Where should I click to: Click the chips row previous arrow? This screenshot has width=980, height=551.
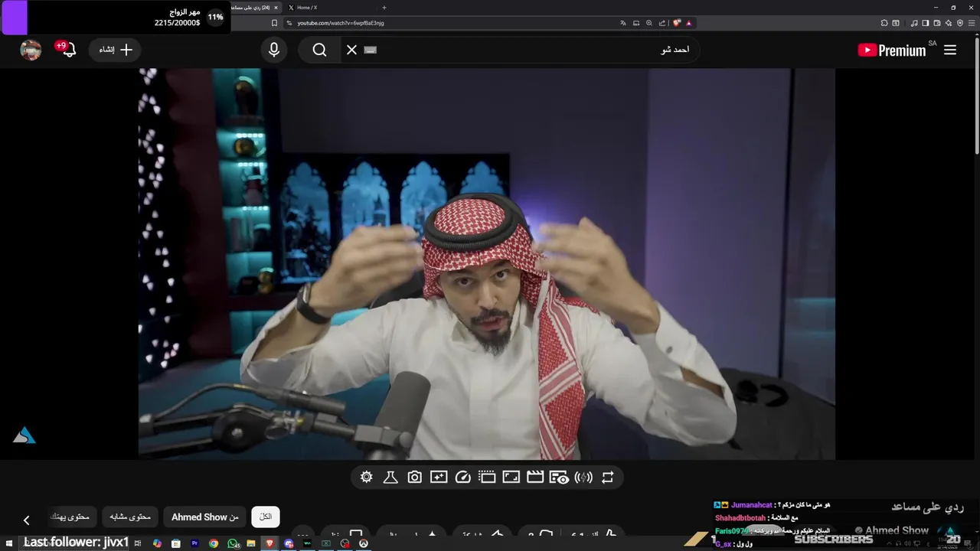(x=26, y=520)
